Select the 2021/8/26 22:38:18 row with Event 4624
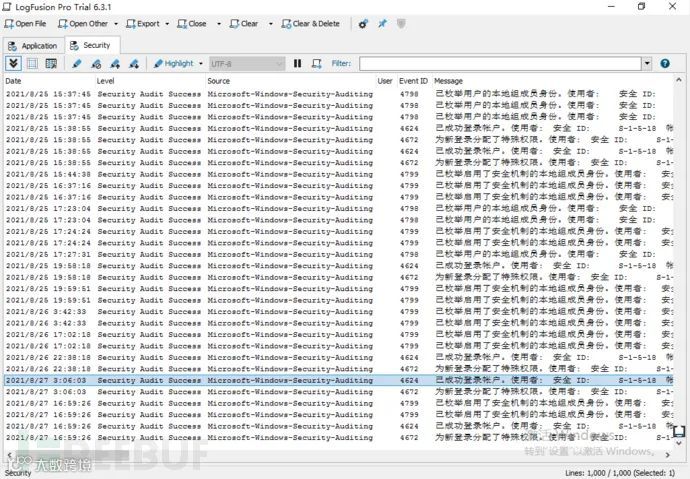 [x=338, y=357]
